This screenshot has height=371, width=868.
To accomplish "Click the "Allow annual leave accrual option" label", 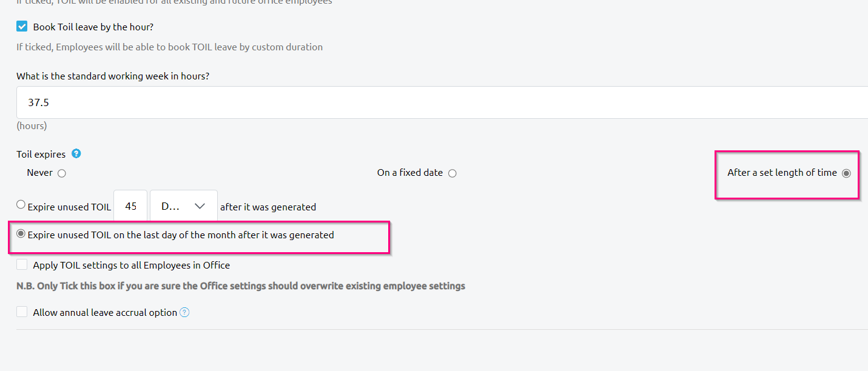I will [105, 313].
